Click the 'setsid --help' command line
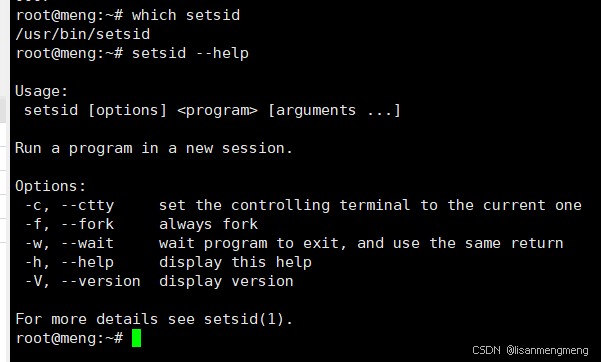The image size is (601, 362). click(132, 53)
